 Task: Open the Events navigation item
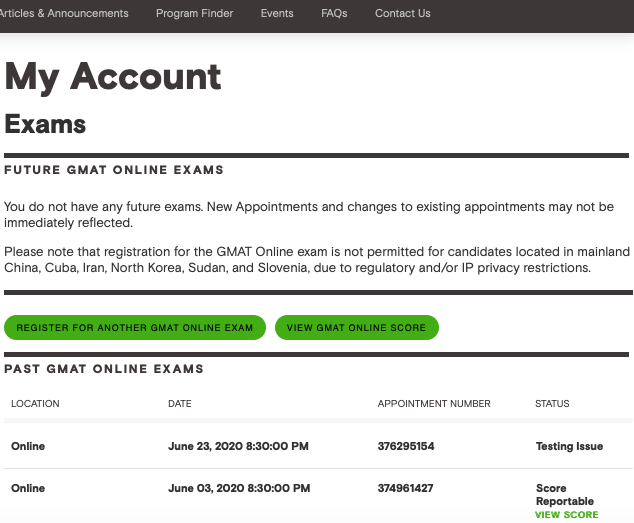click(x=277, y=13)
